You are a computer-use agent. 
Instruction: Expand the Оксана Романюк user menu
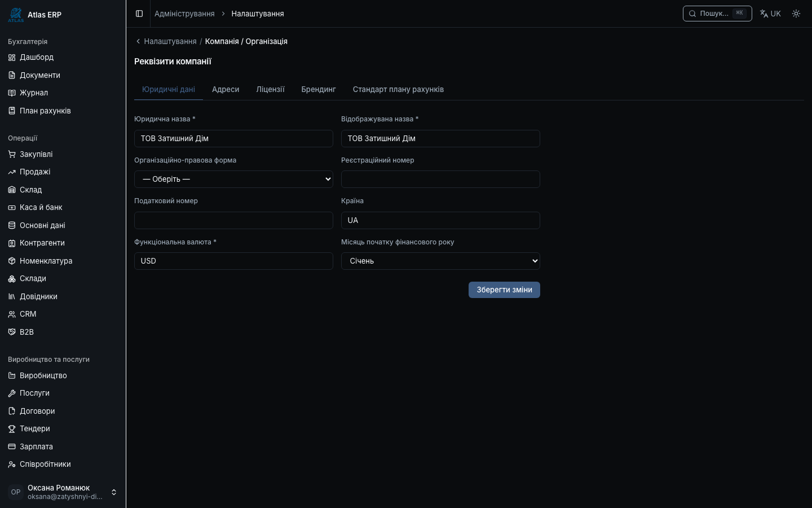pos(63,492)
